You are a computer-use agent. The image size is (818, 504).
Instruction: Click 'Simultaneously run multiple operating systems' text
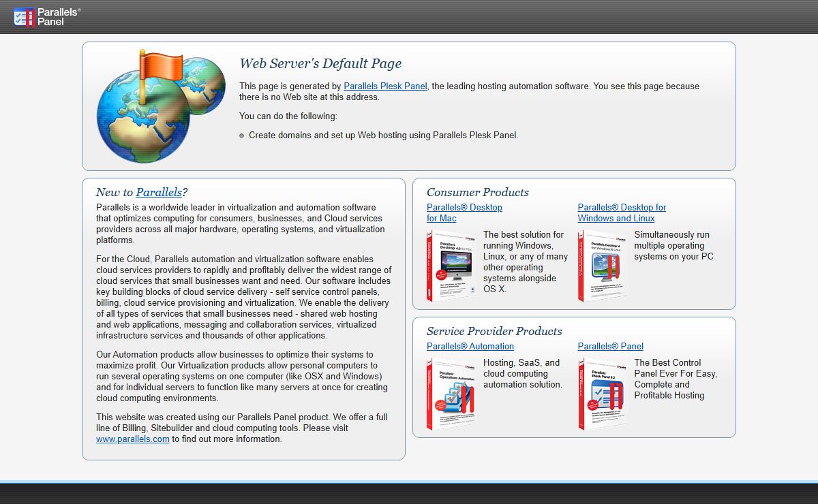coord(674,245)
